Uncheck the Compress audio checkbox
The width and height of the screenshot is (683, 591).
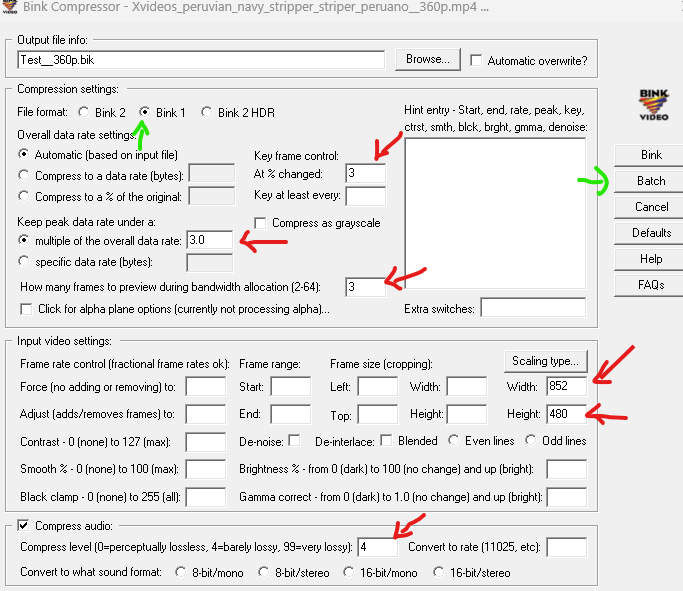pos(24,526)
